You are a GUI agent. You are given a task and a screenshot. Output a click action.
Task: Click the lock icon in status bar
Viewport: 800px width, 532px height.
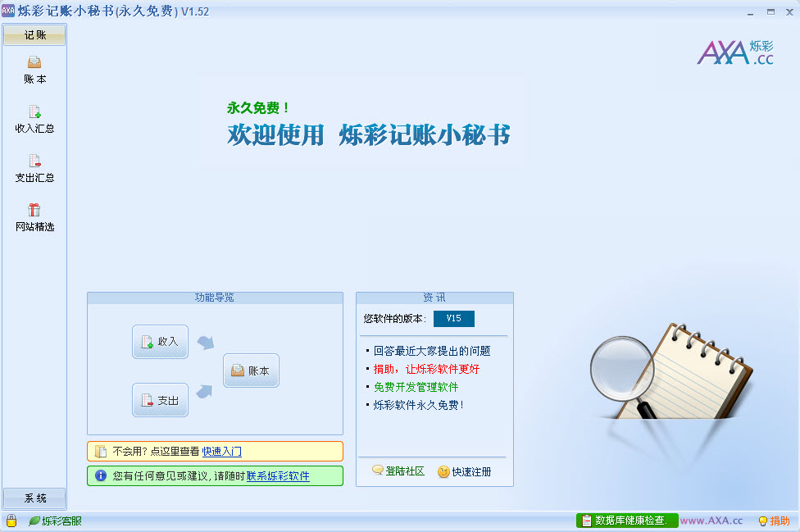coord(11,521)
